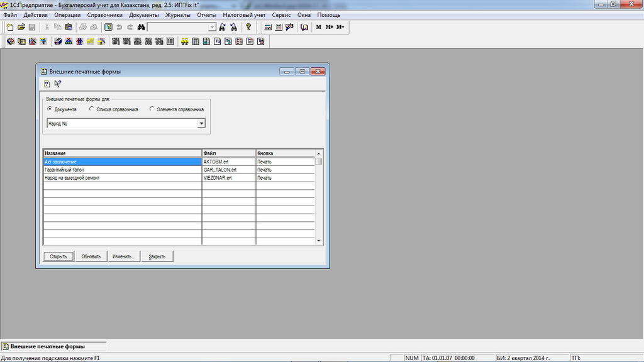The image size is (644, 362).
Task: Open the Файл menu
Action: [10, 15]
